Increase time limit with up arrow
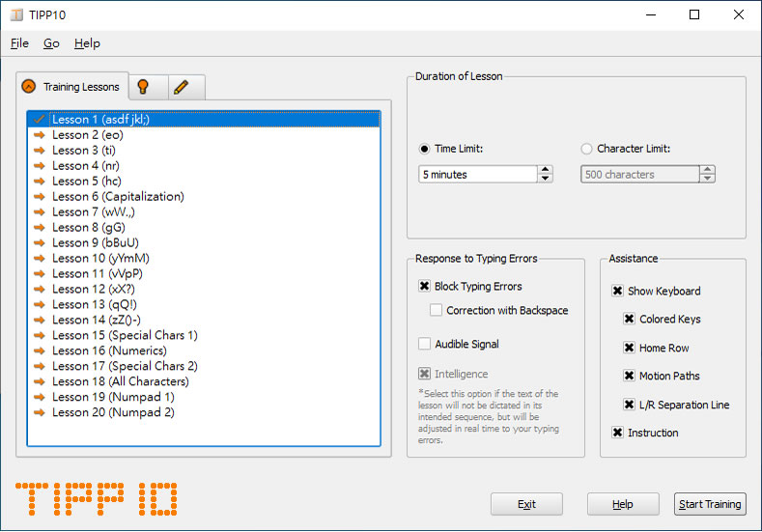Image resolution: width=762 pixels, height=532 pixels. [x=546, y=170]
